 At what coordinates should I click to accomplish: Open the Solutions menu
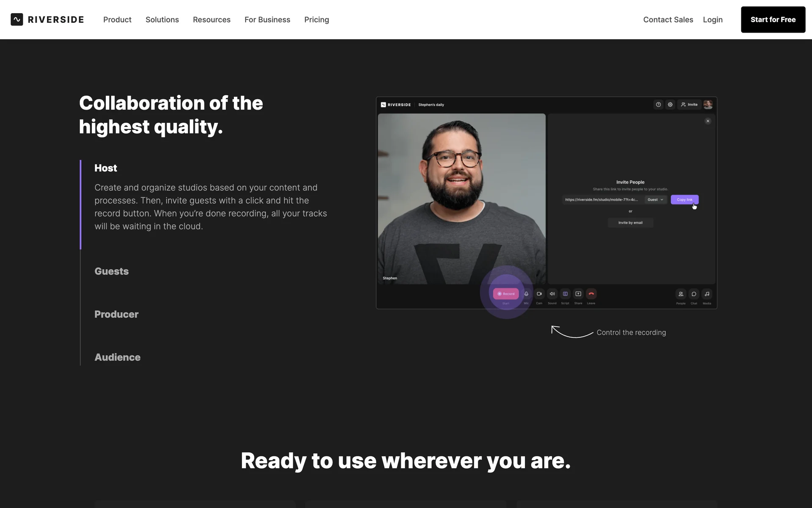[162, 20]
